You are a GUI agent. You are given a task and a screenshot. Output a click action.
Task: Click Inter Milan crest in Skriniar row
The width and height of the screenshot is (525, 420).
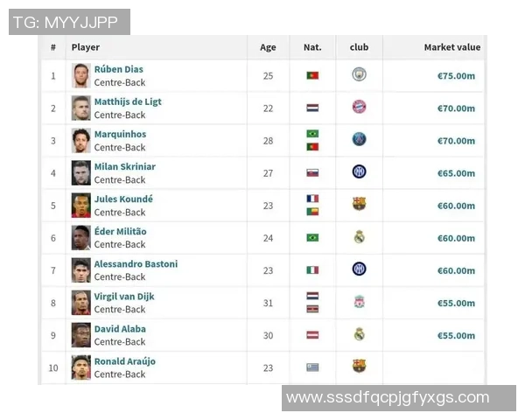(359, 172)
